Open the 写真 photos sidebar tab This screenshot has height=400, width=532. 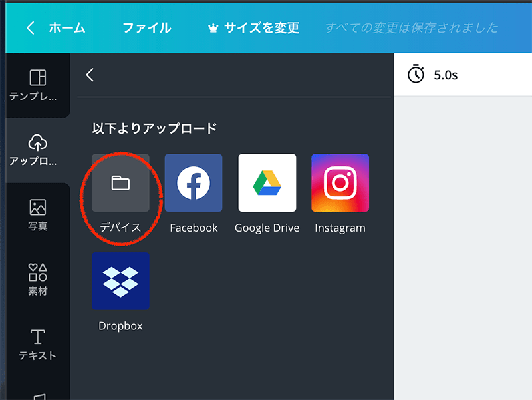37,215
